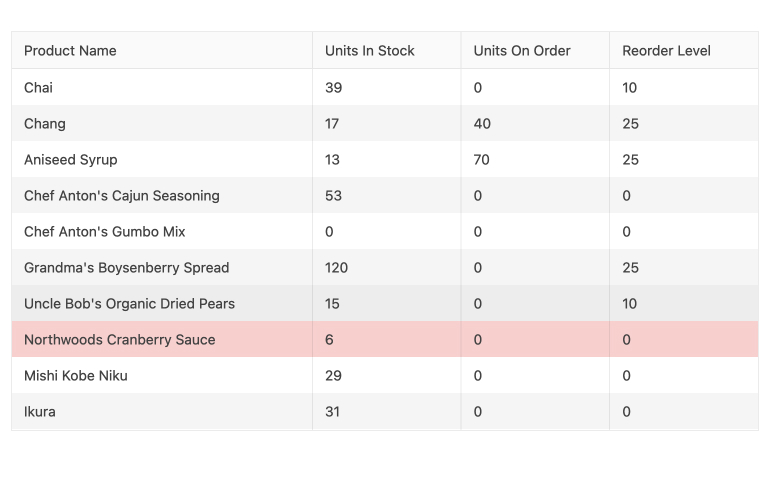Select the Chai product row
Viewport: 770px width, 491px height.
pos(385,87)
